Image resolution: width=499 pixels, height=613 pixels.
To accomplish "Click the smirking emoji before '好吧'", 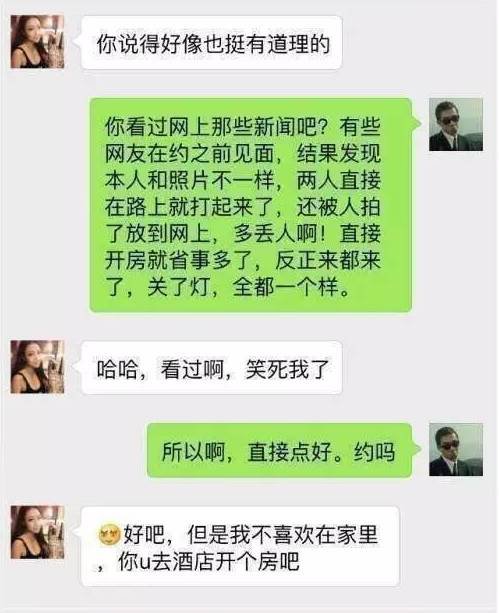I will pyautogui.click(x=109, y=535).
